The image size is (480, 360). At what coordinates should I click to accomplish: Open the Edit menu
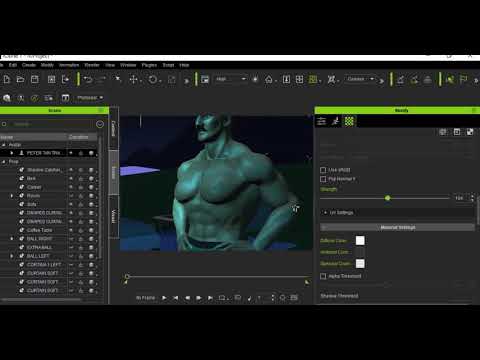point(13,65)
